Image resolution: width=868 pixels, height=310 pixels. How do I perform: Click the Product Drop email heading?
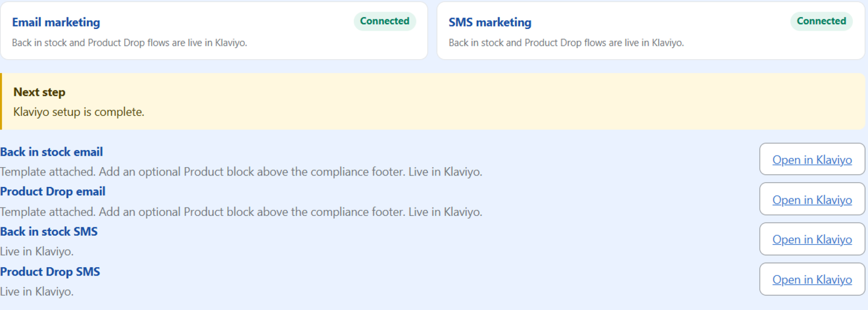[x=52, y=191]
